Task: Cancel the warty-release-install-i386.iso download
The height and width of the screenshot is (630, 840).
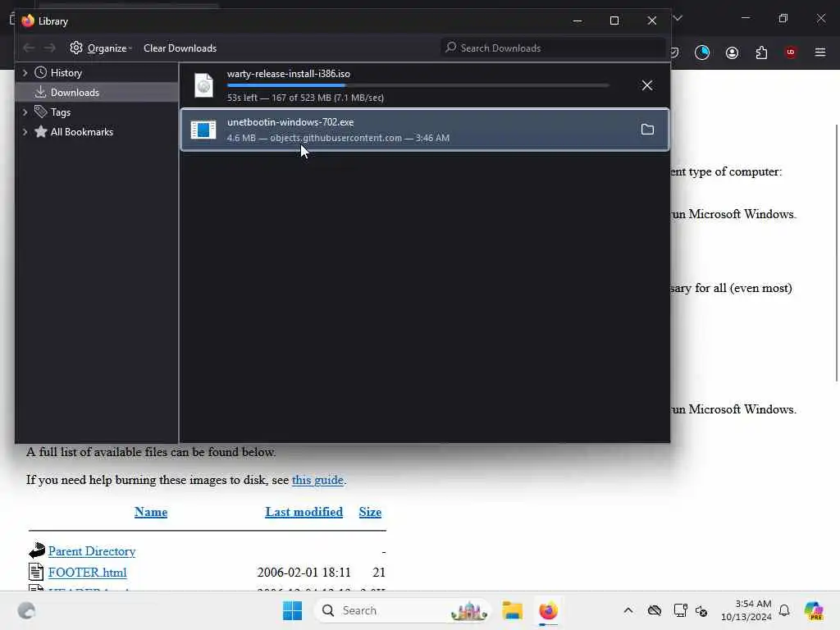Action: click(x=647, y=85)
